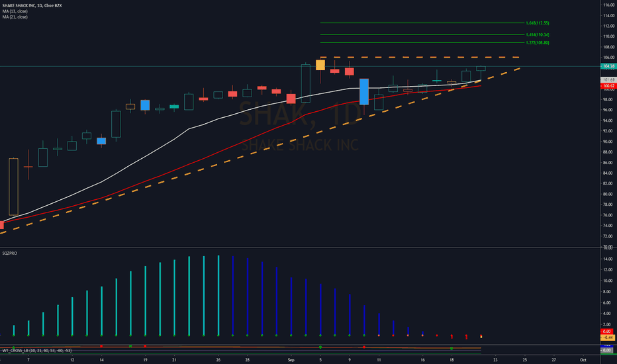Select the orange dashed rising trendline
617x364 pixels.
[x=260, y=151]
